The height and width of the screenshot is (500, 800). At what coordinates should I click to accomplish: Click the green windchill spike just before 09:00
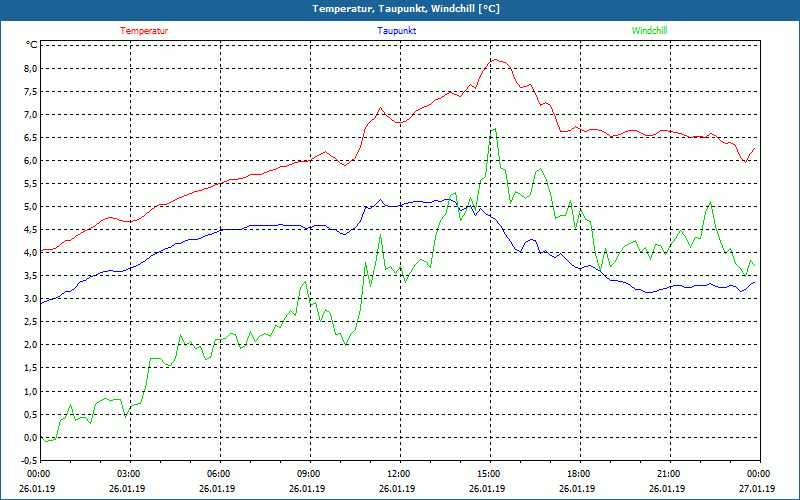(305, 282)
